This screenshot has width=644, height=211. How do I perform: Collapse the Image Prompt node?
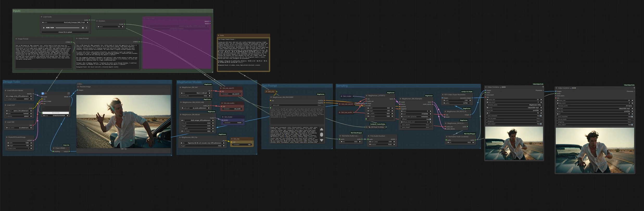[16, 39]
